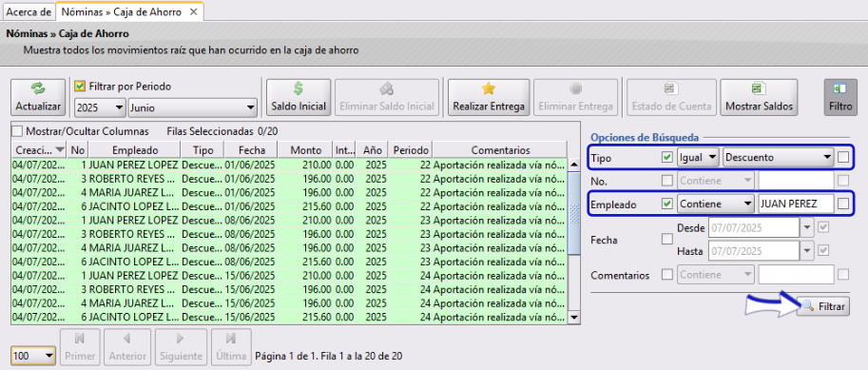Sort by Periodo column header
868x370 pixels.
coord(411,150)
